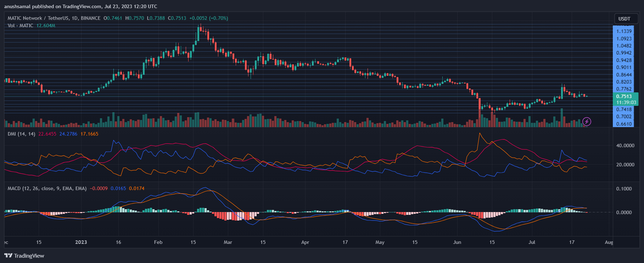
Task: Click the MACD (12, 26, close, 9) indicator label
Action: coord(47,188)
